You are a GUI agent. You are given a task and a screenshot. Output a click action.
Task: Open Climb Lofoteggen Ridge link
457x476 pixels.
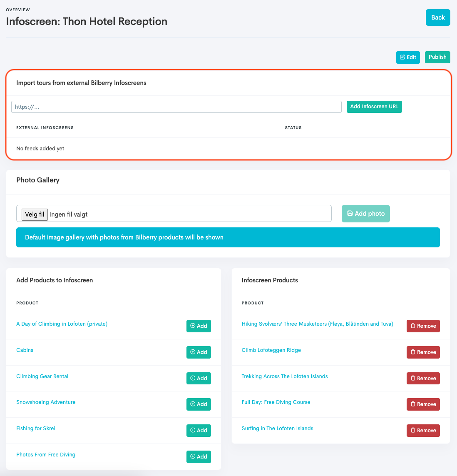(x=271, y=350)
